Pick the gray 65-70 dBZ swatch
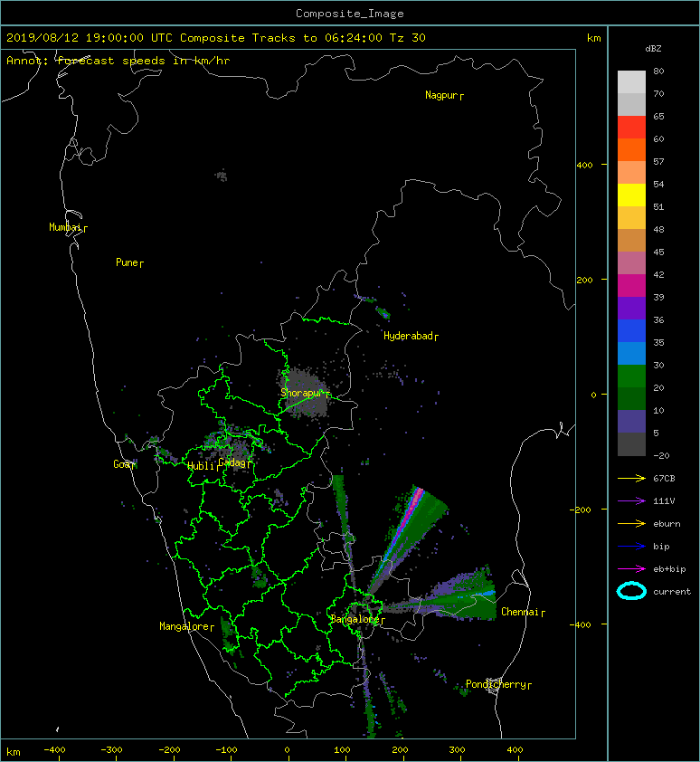 click(631, 104)
